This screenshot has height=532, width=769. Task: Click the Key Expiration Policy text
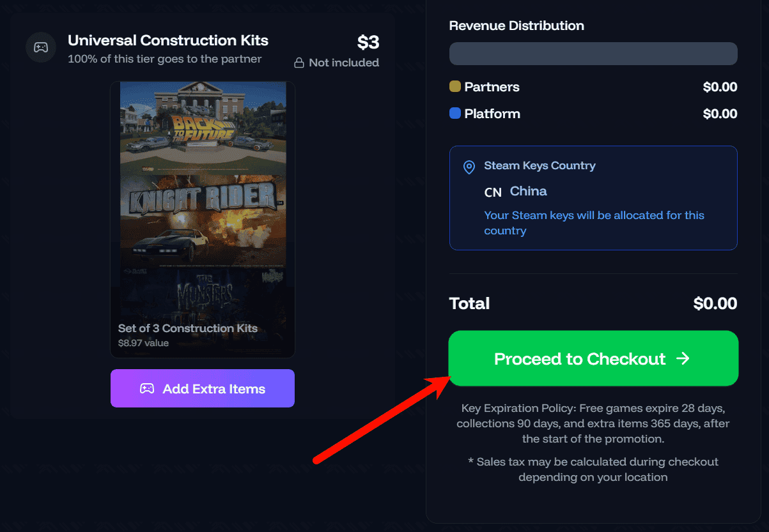click(593, 423)
